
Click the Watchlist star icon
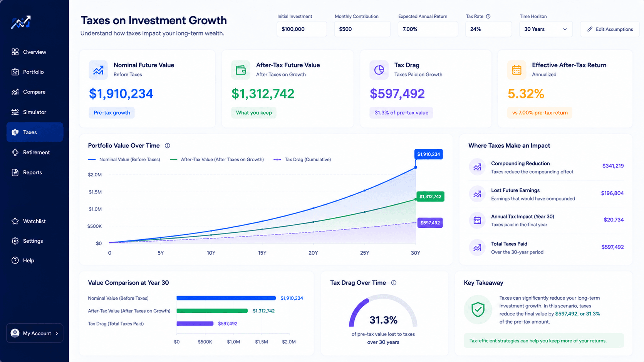click(15, 221)
